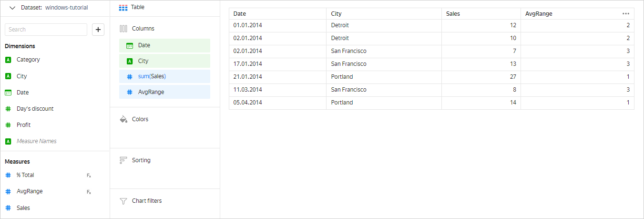This screenshot has height=219, width=644.
Task: Click the sum(Sales) column pill
Action: pyautogui.click(x=164, y=76)
